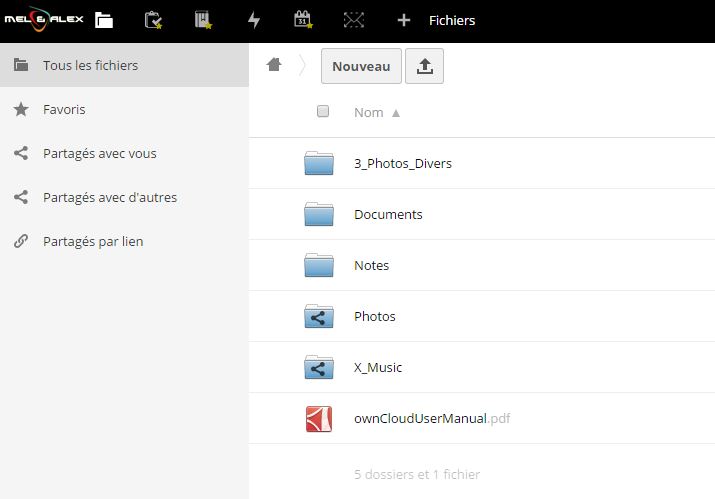Open the Fichiers app menu in header
This screenshot has width=715, height=499.
coord(452,20)
